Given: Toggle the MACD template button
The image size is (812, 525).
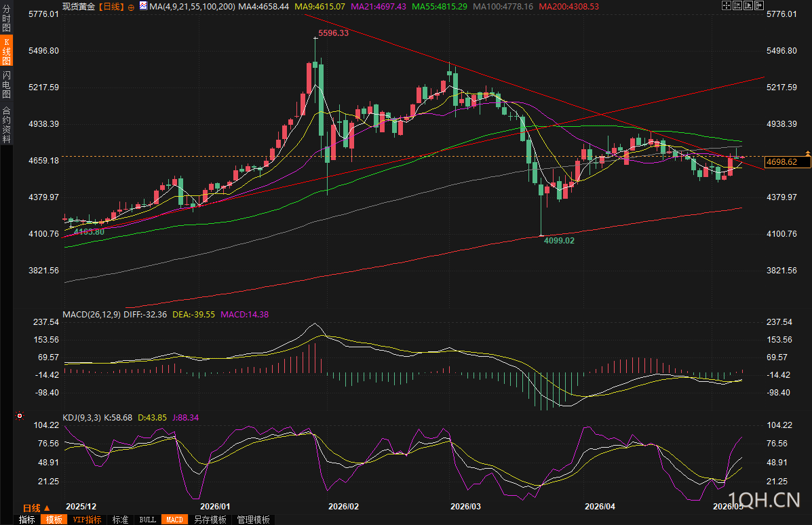Looking at the screenshot, I should [174, 520].
